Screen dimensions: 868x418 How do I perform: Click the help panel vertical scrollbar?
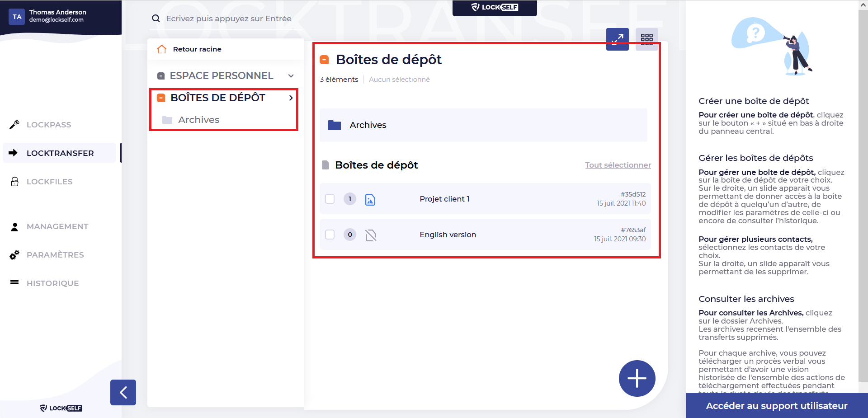pyautogui.click(x=863, y=197)
